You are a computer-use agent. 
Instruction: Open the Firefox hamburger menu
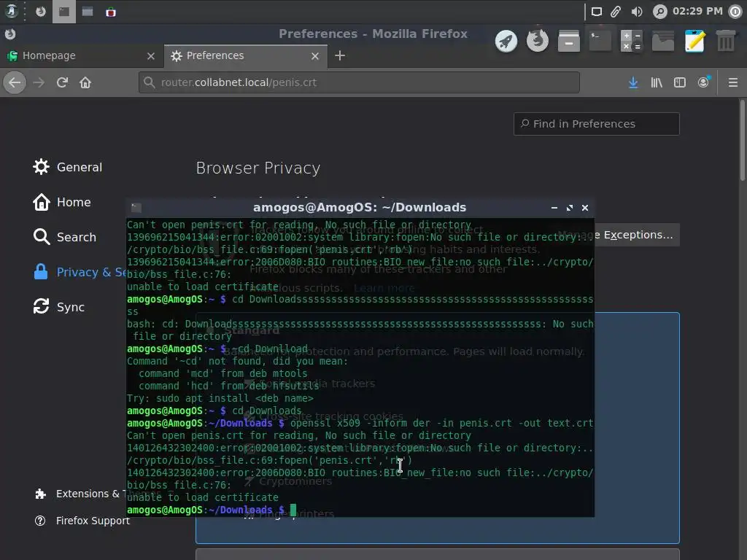tap(733, 82)
